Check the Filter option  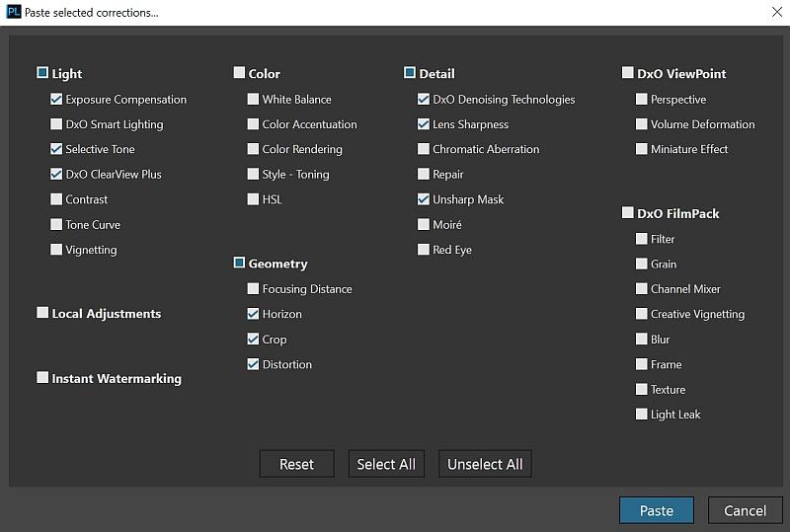[641, 238]
